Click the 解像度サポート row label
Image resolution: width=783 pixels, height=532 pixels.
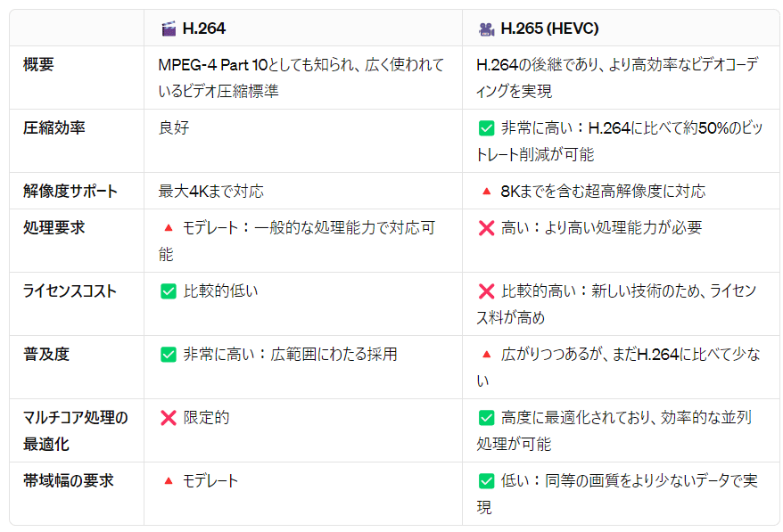tap(70, 192)
